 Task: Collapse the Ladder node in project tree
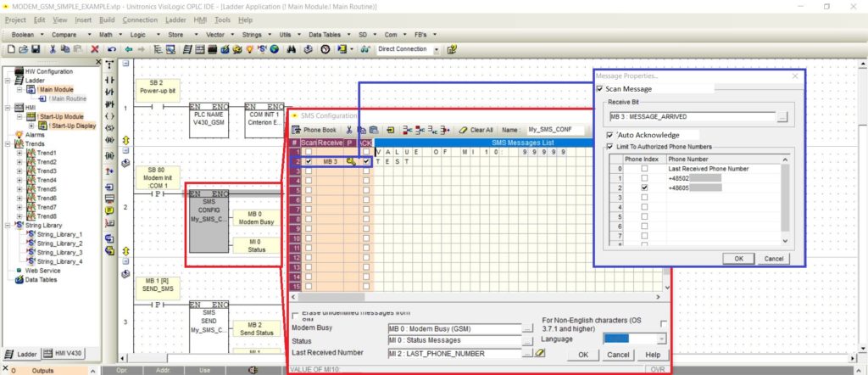(x=8, y=81)
